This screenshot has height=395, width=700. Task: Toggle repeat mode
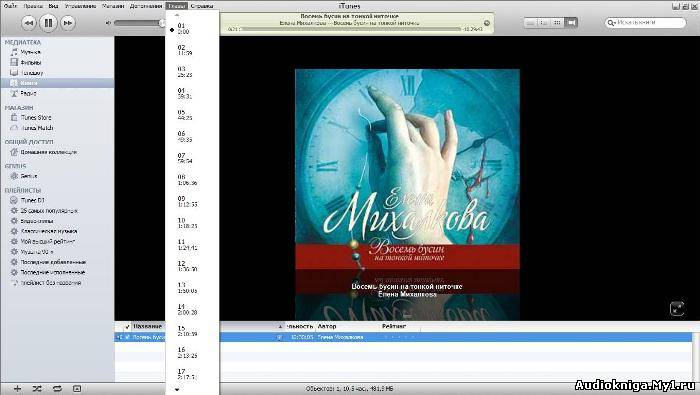(57, 389)
